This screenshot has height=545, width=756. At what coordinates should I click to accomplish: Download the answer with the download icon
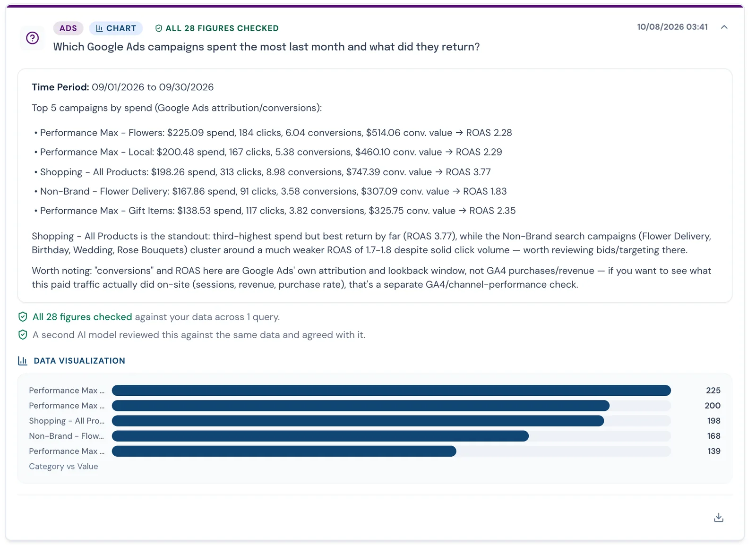[x=718, y=518]
